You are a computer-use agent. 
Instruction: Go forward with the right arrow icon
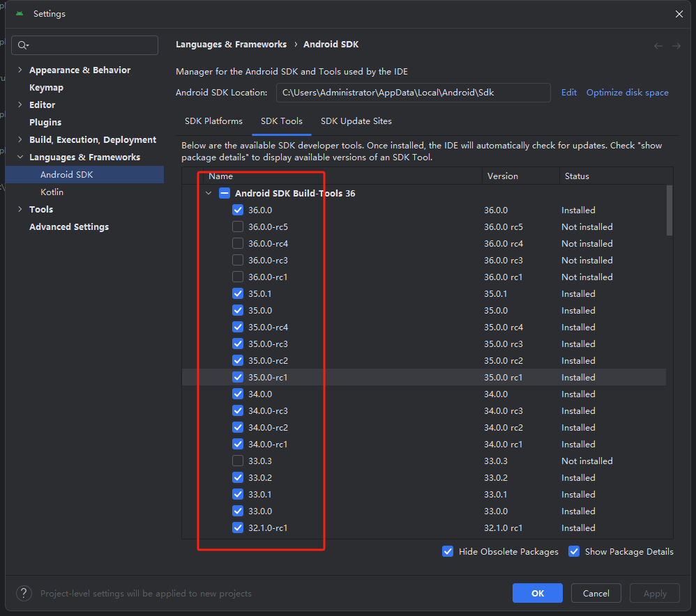point(676,46)
